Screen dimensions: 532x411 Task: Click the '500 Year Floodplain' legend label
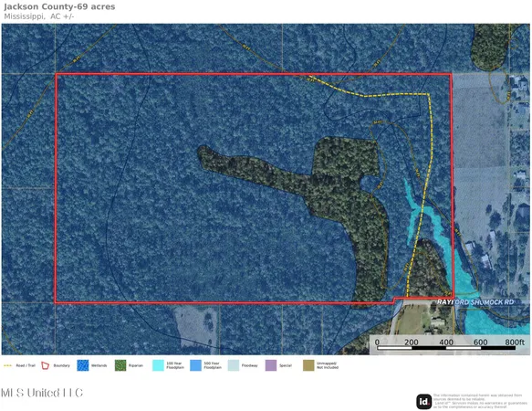213,365
